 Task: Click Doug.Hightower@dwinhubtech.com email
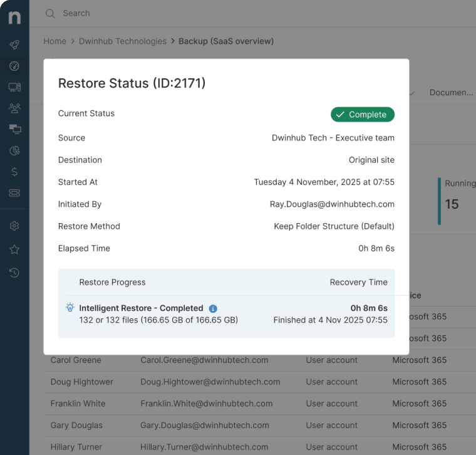point(210,382)
